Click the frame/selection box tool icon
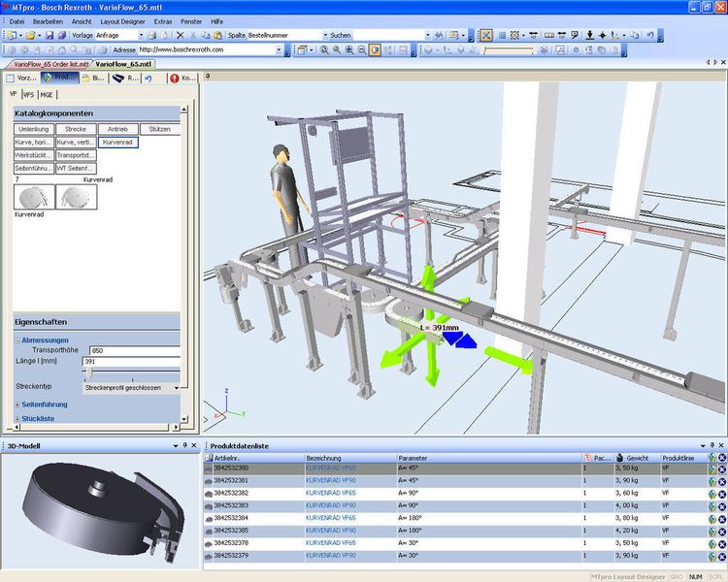 click(514, 35)
